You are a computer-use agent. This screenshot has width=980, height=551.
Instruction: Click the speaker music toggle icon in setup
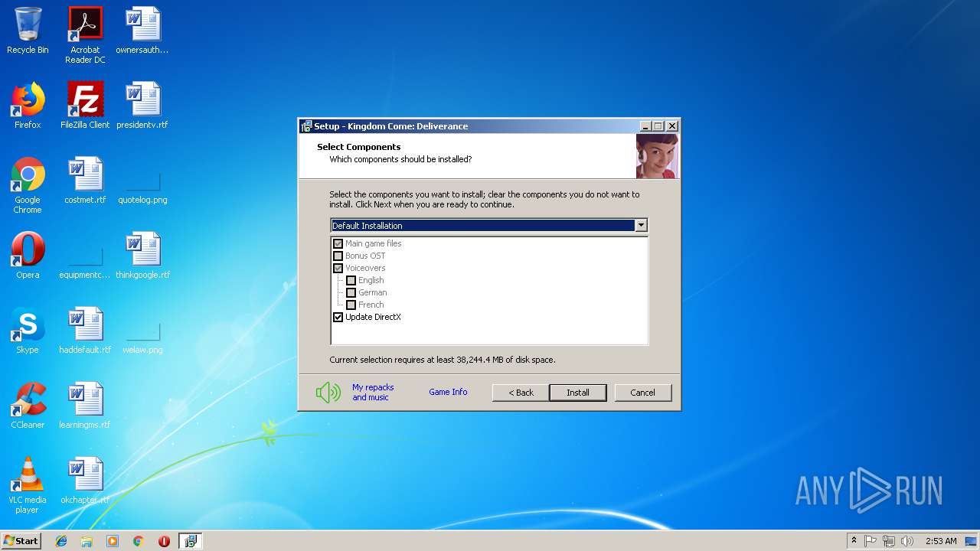coord(328,393)
